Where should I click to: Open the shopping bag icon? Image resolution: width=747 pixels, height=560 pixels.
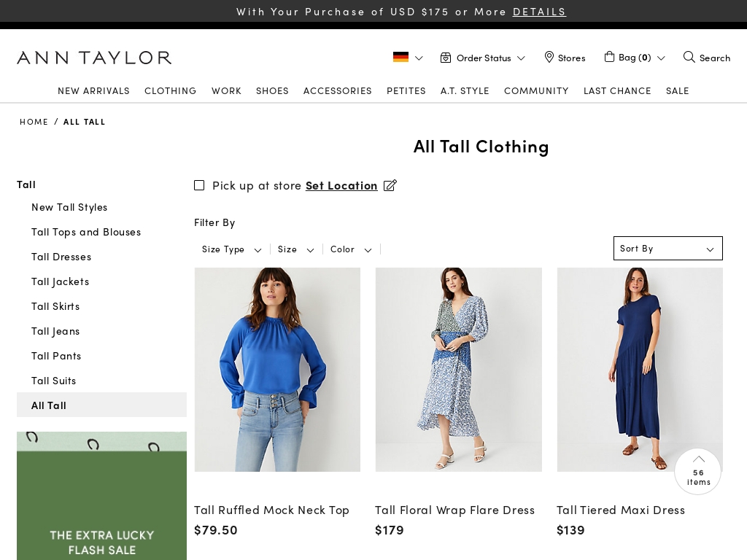[610, 56]
